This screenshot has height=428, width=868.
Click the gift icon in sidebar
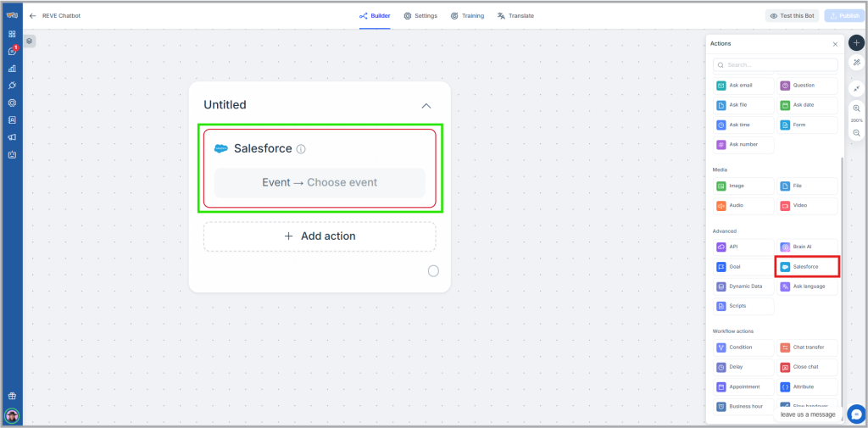pos(12,396)
